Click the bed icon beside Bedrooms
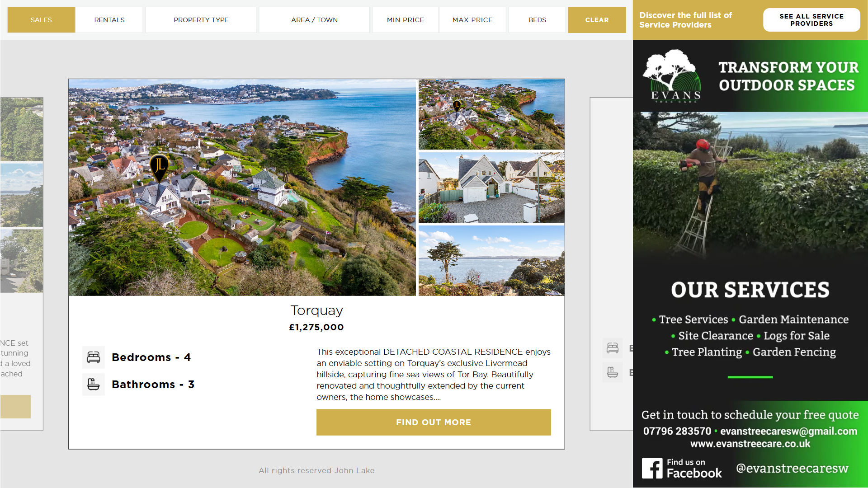Viewport: 868px width, 488px height. tap(94, 357)
